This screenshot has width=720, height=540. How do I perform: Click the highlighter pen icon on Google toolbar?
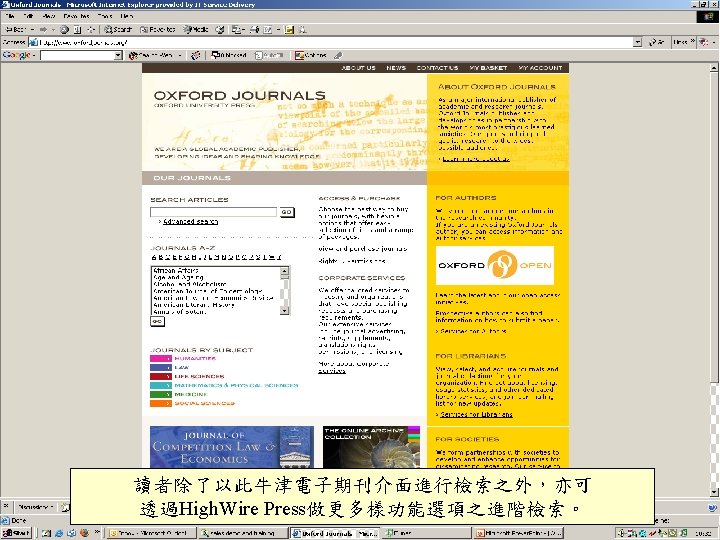[x=338, y=56]
